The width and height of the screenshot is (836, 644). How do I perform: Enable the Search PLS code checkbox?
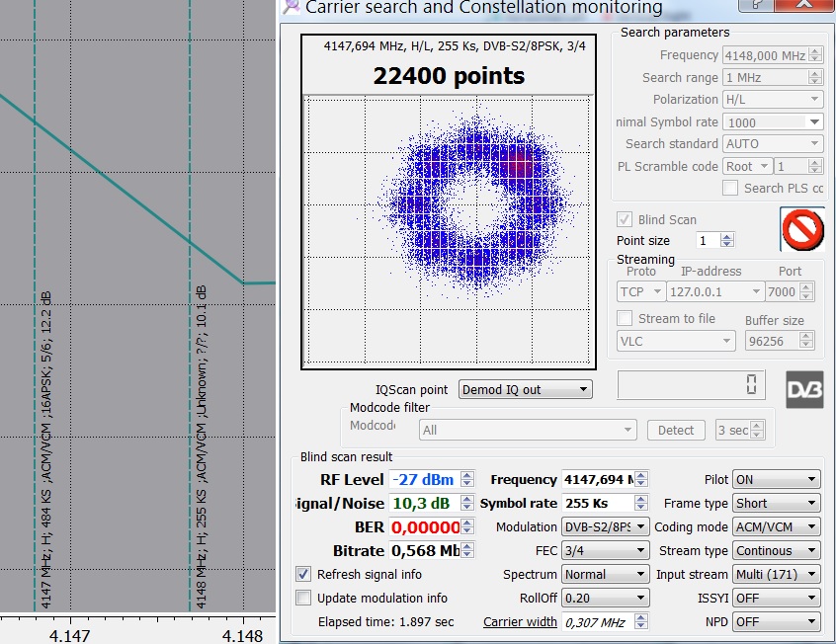730,189
